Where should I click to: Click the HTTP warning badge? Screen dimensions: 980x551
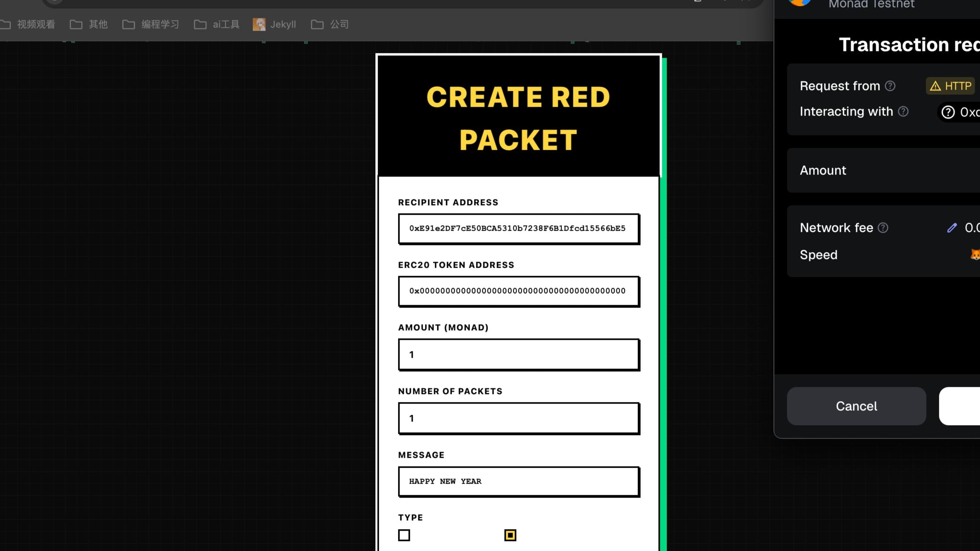coord(950,86)
